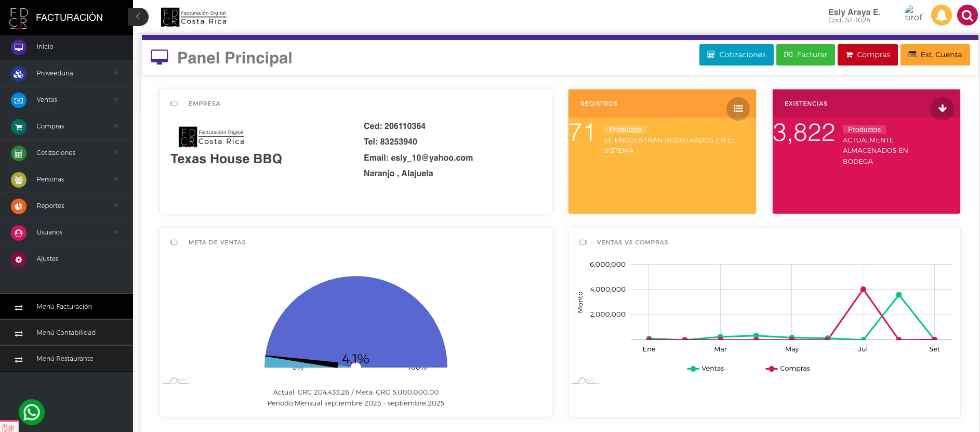Viewport: 980px width, 432px height.
Task: Toggle the Compras series in chart legend
Action: pyautogui.click(x=788, y=369)
